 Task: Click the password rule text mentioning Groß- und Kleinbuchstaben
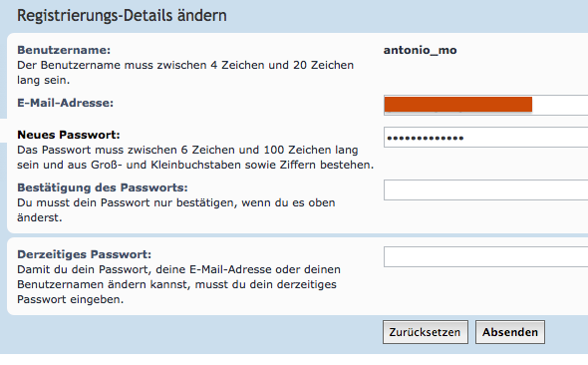(x=195, y=158)
